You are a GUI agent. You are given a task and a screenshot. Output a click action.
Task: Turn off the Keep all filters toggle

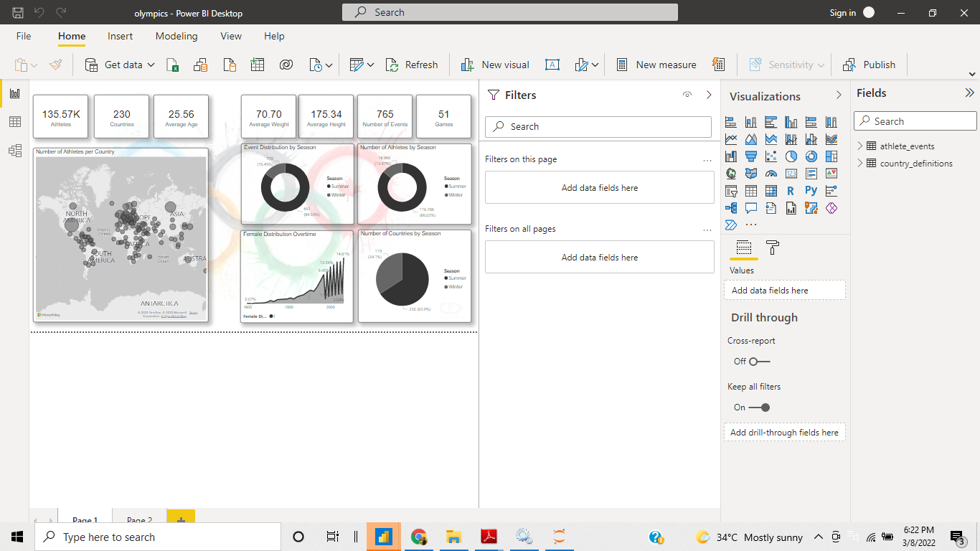pos(759,408)
